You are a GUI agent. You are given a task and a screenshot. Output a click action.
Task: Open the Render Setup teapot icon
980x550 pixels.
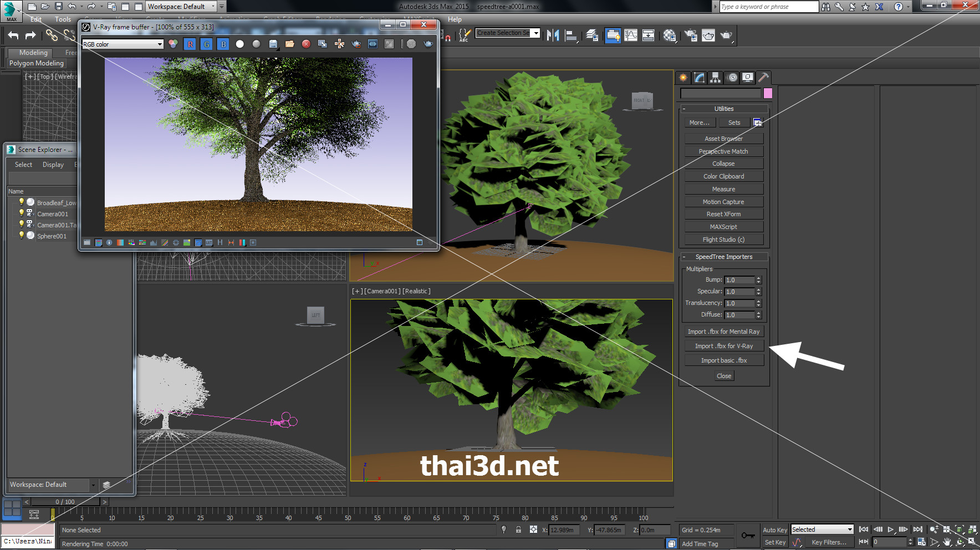tap(691, 35)
